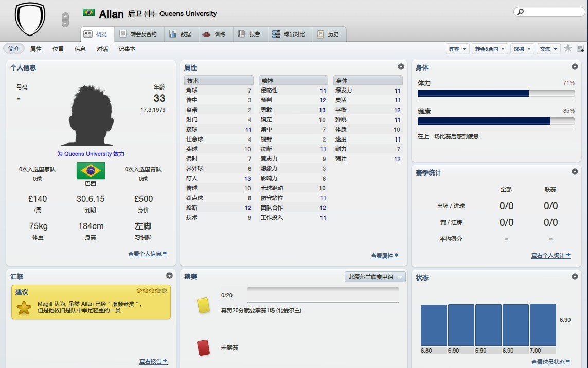Click the 0/20 discipline points bar

[323, 295]
